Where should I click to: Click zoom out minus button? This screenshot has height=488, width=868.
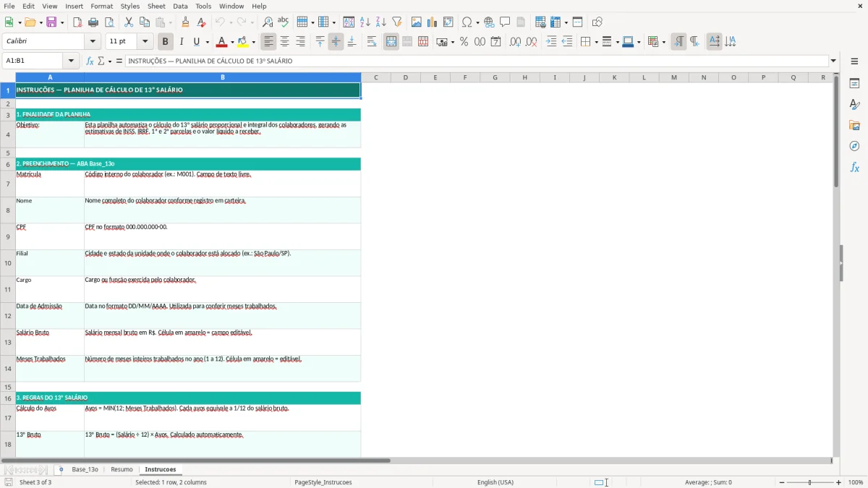tap(782, 482)
